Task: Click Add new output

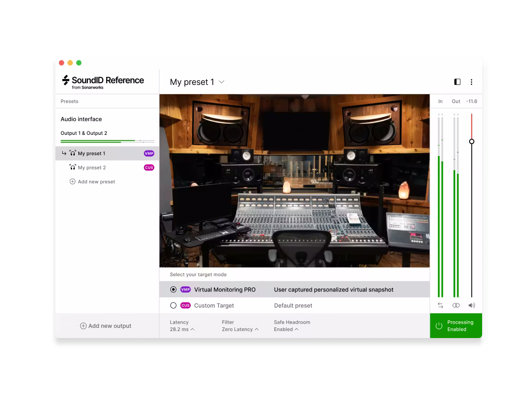Action: 107,326
